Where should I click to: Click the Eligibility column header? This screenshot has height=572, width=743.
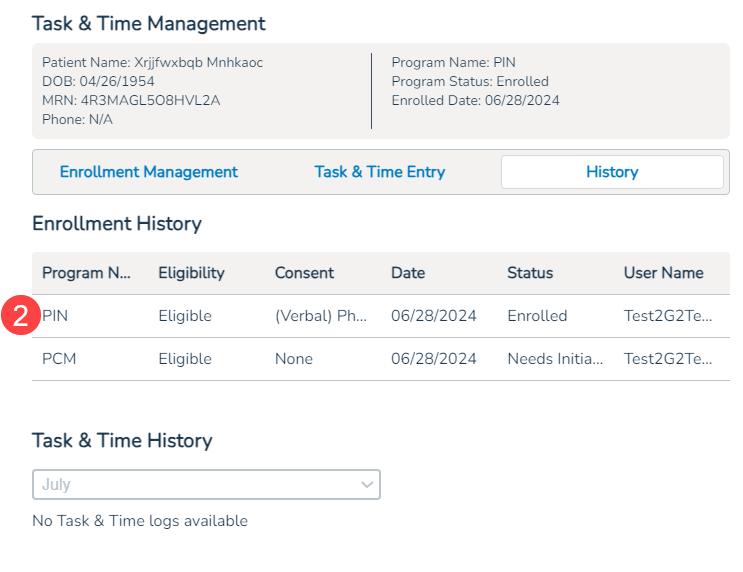click(191, 273)
